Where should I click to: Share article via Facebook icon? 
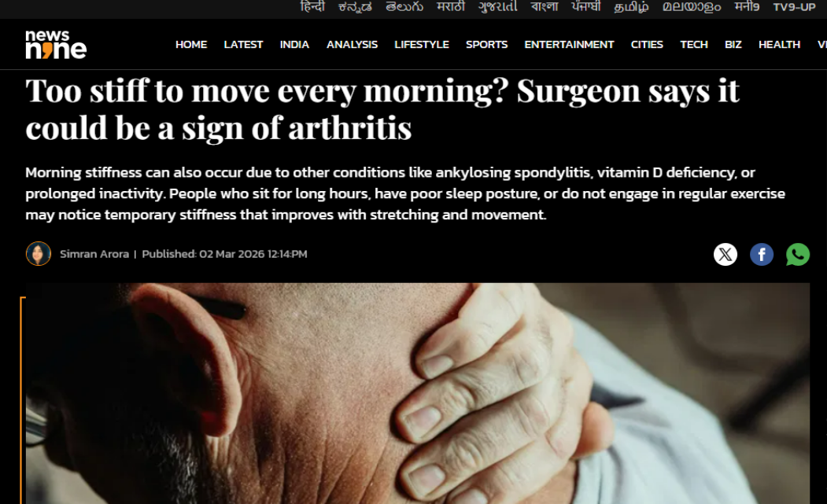click(762, 255)
